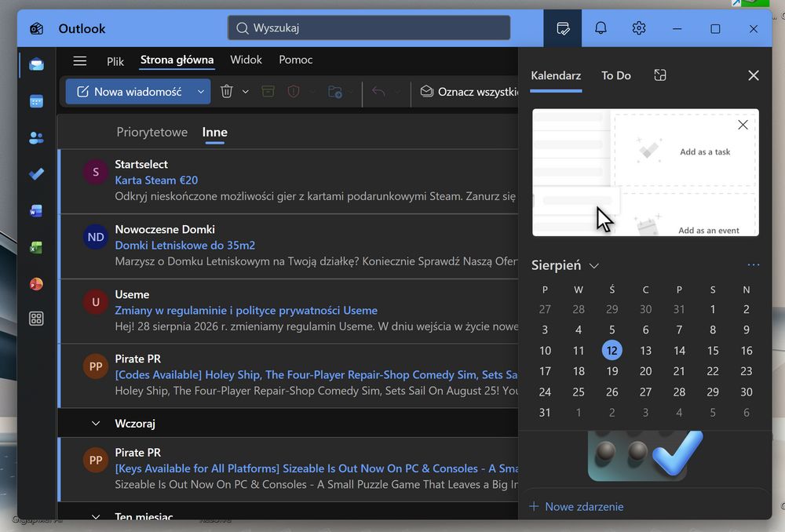Select the Pomoc ribbon tab
Image resolution: width=785 pixels, height=532 pixels.
coord(295,60)
